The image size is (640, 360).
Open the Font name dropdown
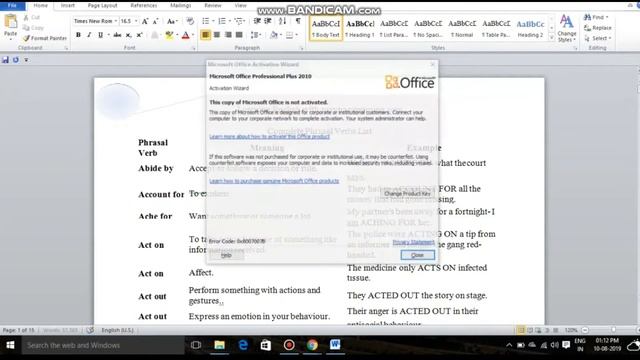pyautogui.click(x=116, y=21)
